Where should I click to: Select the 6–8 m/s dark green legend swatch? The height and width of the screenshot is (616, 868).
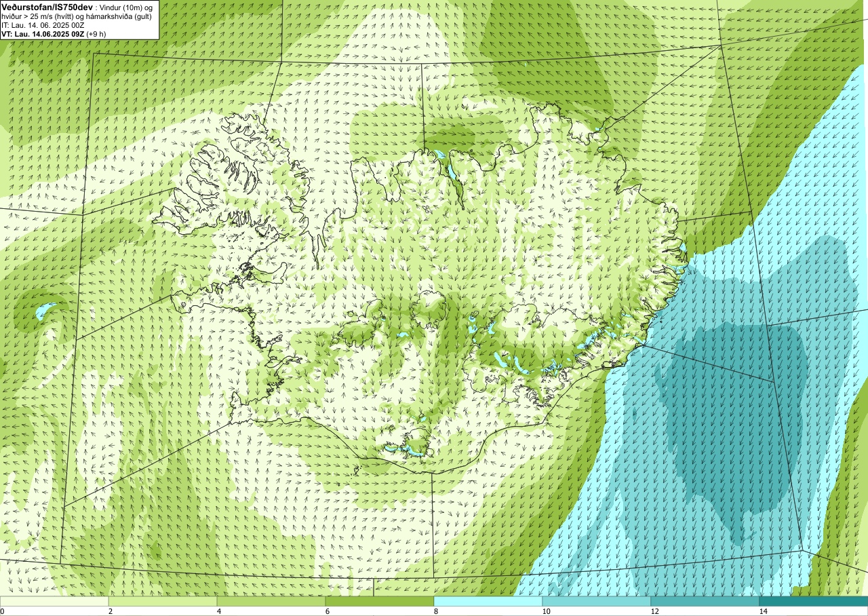[380, 601]
